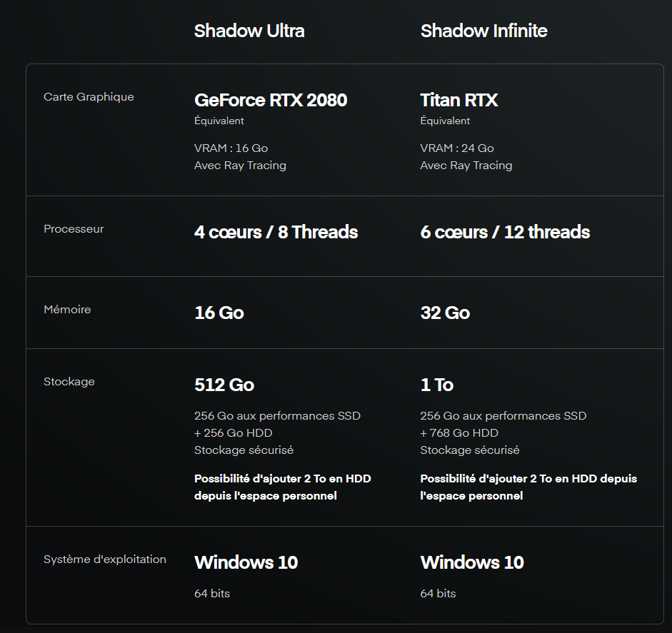
Task: Click the "16 Go" value in the Mémoire row
Action: pos(219,313)
